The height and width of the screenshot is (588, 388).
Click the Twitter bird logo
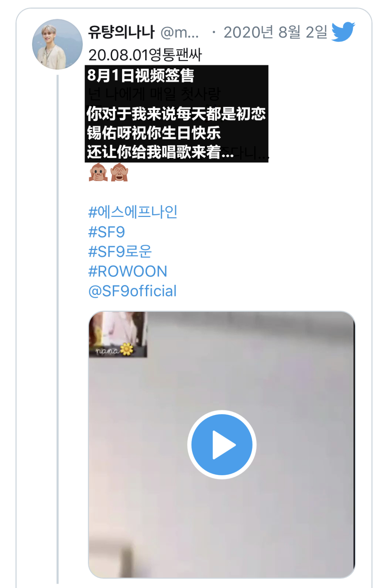(x=343, y=32)
